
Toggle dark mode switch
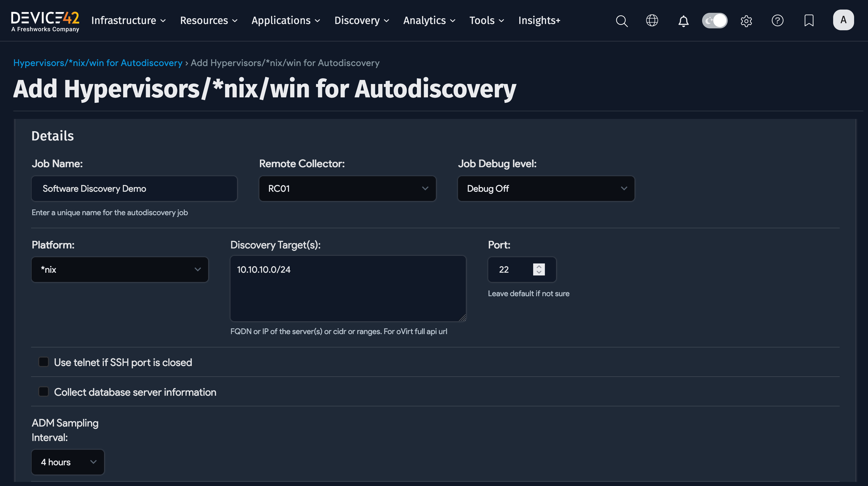tap(715, 20)
